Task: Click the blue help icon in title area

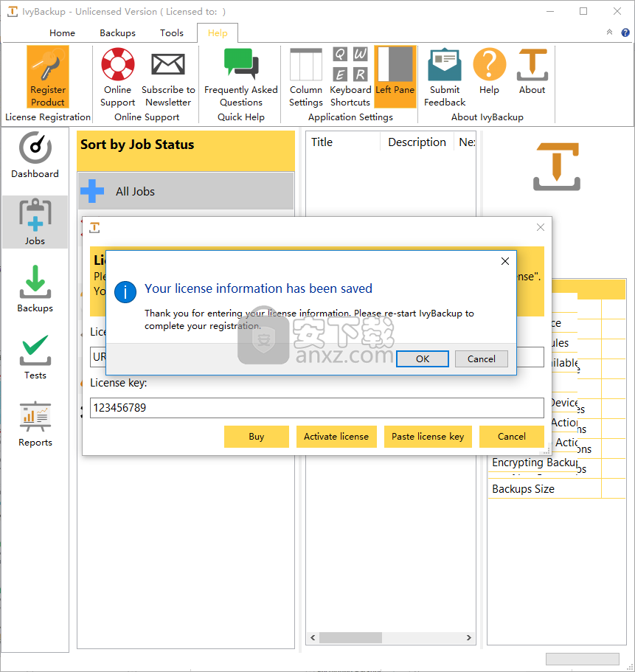Action: tap(625, 32)
